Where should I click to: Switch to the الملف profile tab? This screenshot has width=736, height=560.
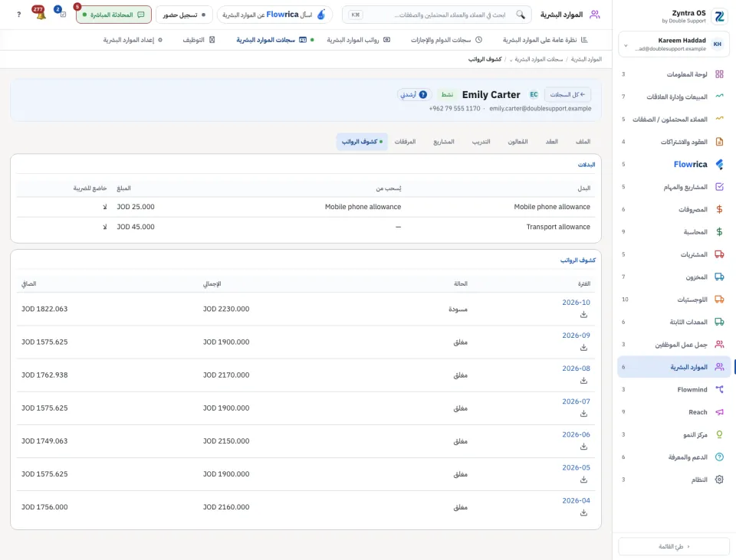583,142
